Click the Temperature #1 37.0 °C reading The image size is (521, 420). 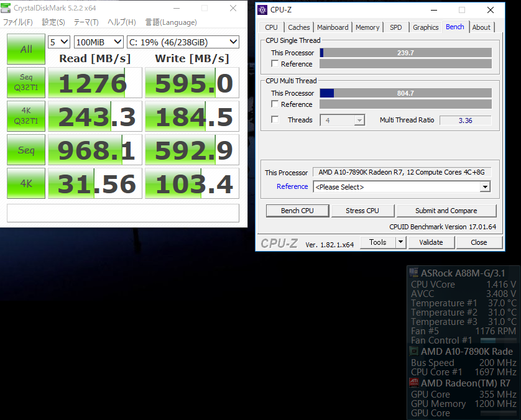pos(463,303)
